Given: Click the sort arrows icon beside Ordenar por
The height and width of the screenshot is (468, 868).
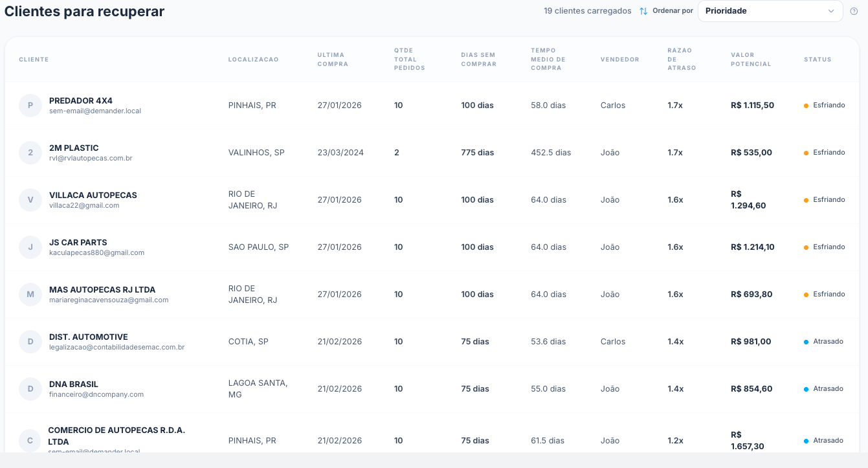Looking at the screenshot, I should (x=643, y=11).
